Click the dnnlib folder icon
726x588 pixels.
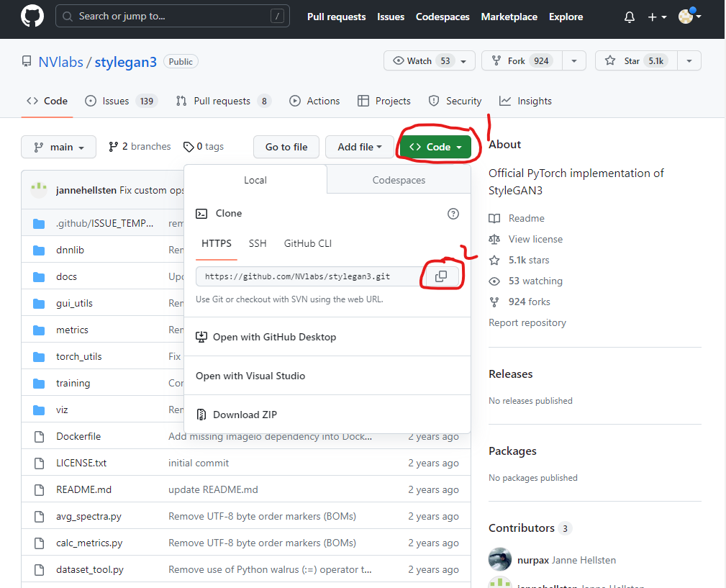click(x=39, y=250)
